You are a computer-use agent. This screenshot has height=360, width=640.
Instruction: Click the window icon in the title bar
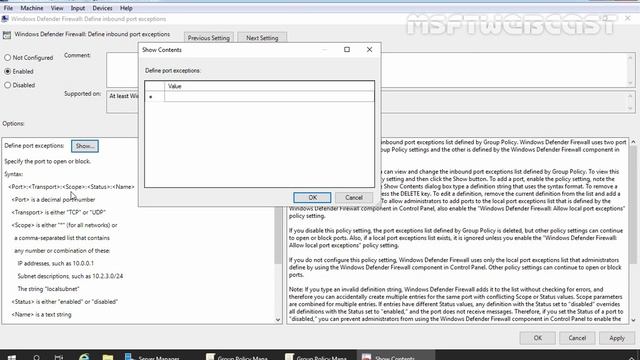point(5,19)
